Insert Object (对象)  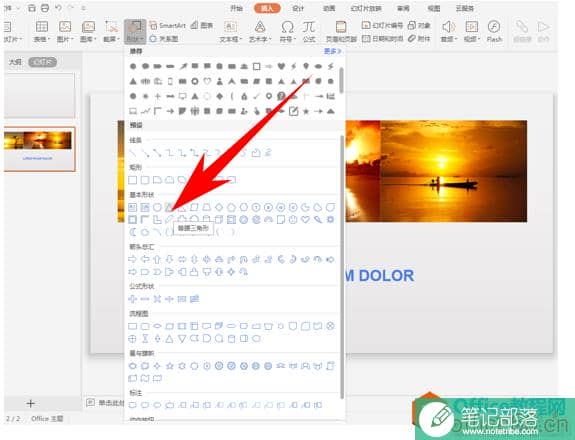419,25
